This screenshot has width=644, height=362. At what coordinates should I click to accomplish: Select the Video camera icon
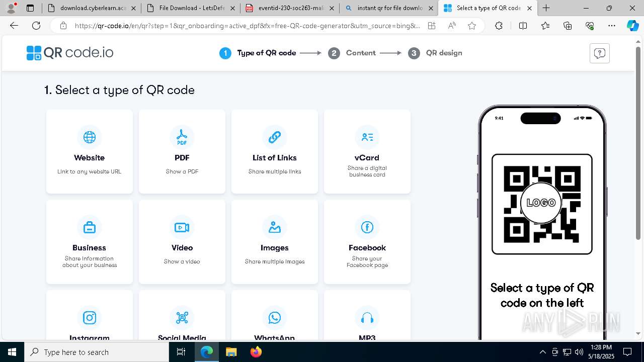[182, 227]
